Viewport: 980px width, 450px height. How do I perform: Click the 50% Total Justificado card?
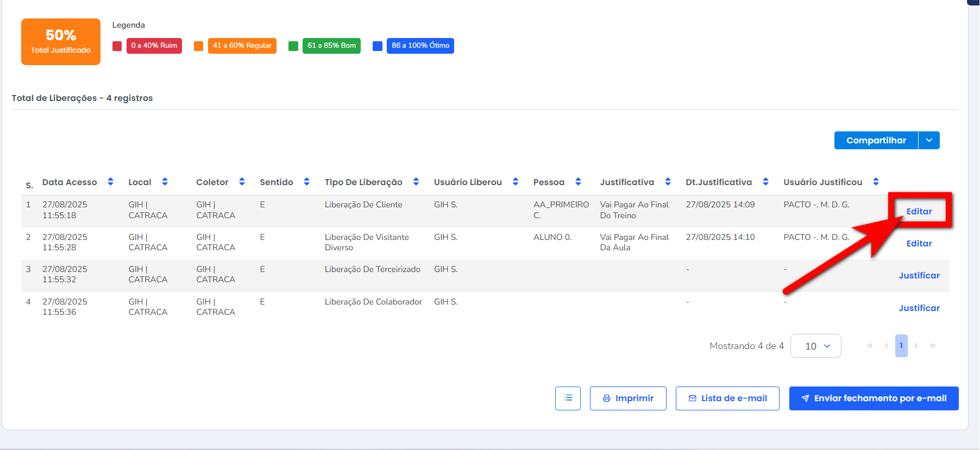point(61,42)
